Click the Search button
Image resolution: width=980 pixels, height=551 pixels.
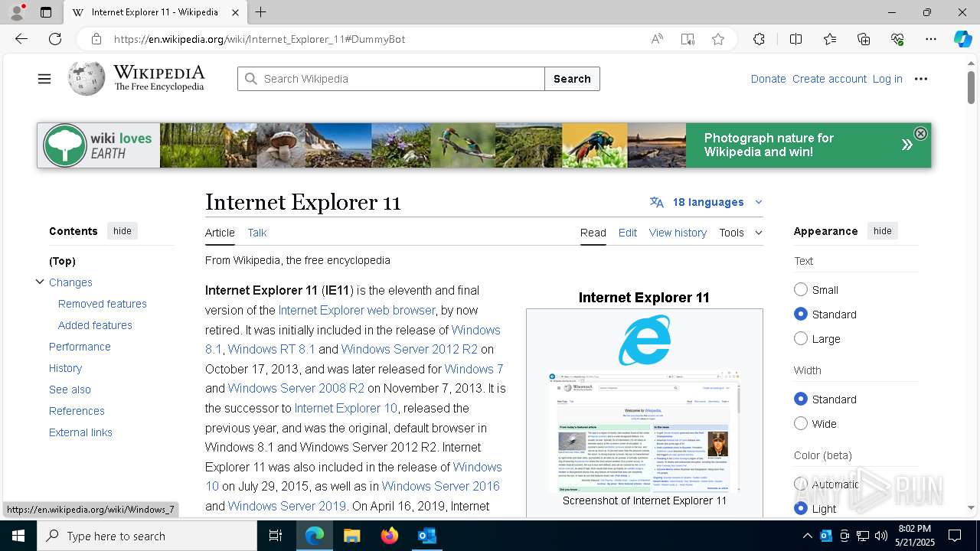click(x=572, y=79)
